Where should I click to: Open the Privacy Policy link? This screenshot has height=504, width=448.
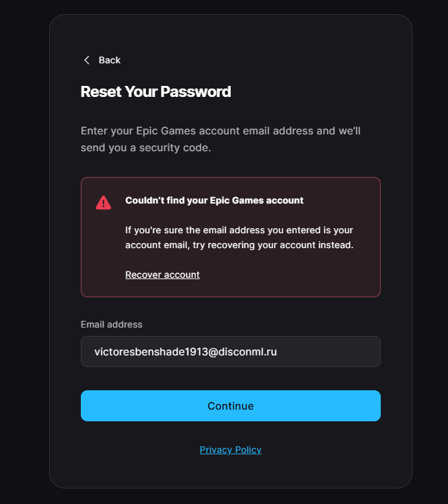(231, 450)
